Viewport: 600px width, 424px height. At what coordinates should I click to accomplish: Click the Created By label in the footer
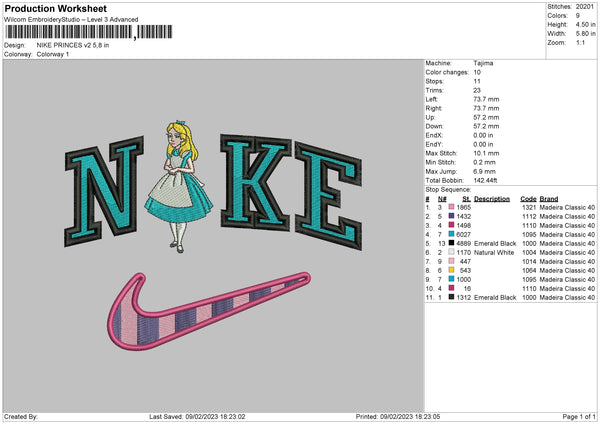[x=21, y=416]
